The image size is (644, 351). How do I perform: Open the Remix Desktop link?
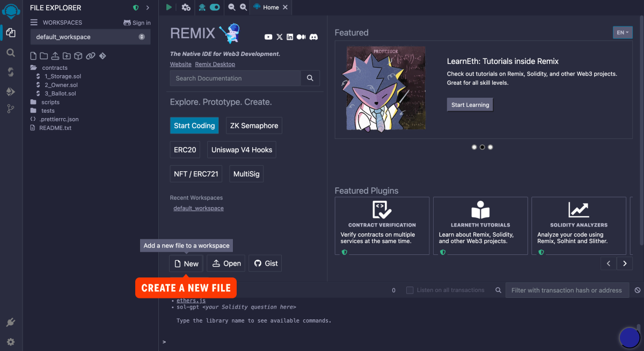(215, 64)
